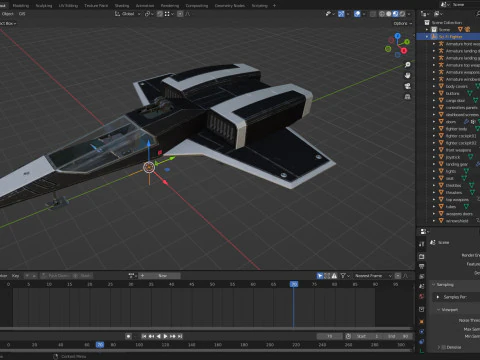
Task: Select the cargo door object in outliner
Action: click(x=455, y=100)
